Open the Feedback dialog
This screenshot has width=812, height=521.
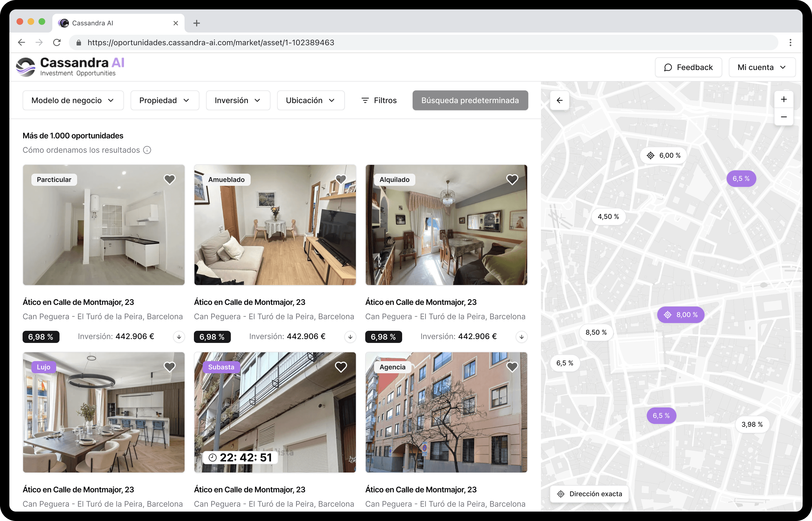(x=688, y=67)
